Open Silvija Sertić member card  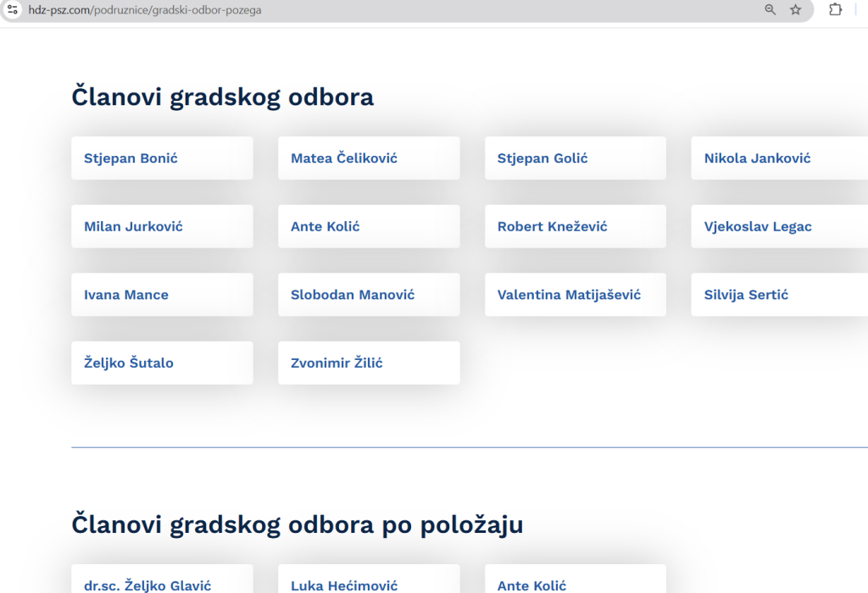point(780,295)
